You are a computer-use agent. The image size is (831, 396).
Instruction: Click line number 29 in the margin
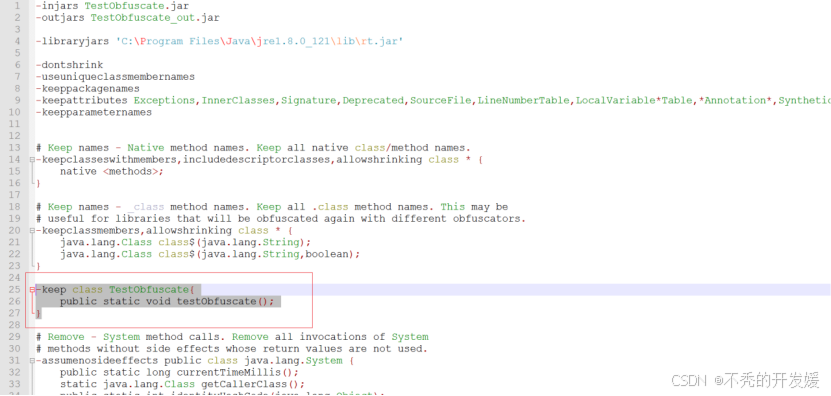pos(15,337)
